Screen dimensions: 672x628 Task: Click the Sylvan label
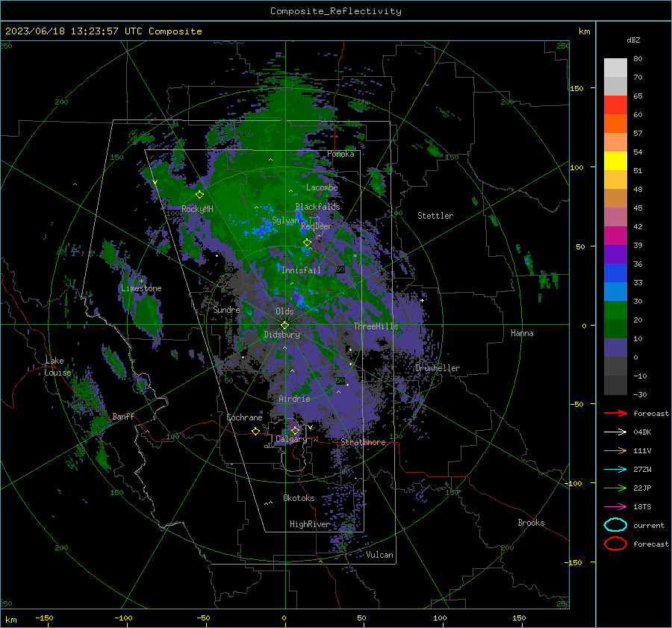click(x=285, y=220)
